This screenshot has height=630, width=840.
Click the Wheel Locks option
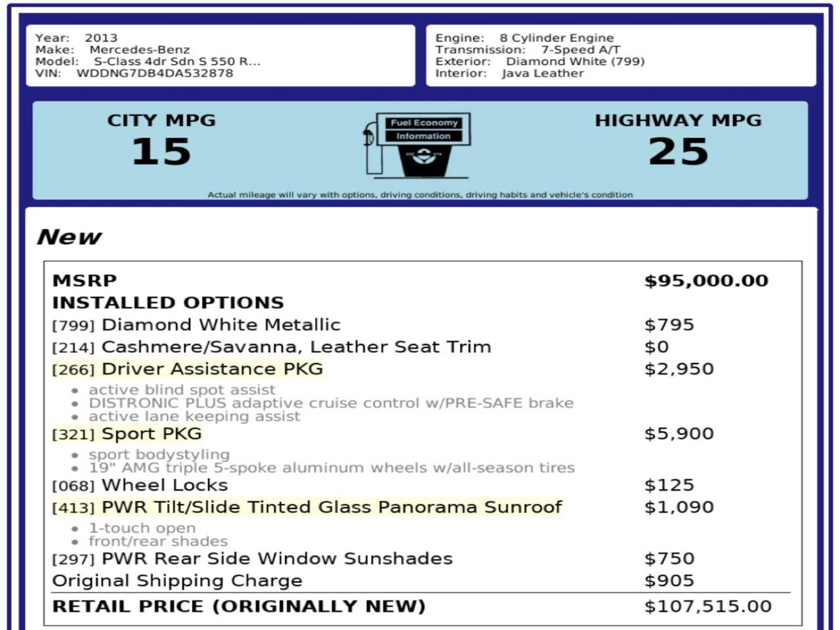(x=164, y=486)
